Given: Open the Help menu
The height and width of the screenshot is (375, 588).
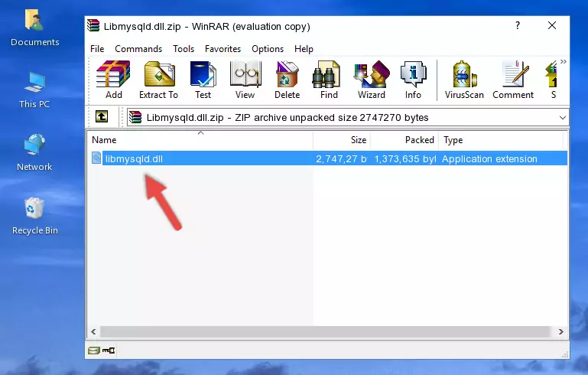Looking at the screenshot, I should click(x=304, y=49).
